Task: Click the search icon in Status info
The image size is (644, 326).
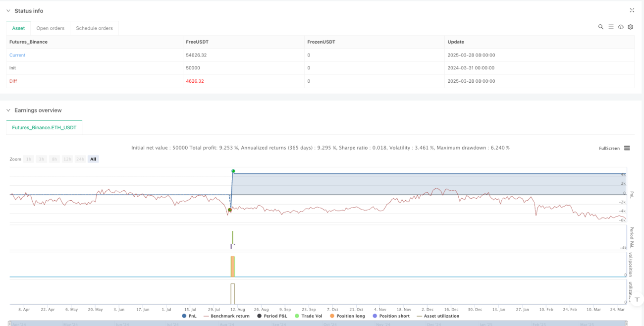Action: [x=601, y=27]
